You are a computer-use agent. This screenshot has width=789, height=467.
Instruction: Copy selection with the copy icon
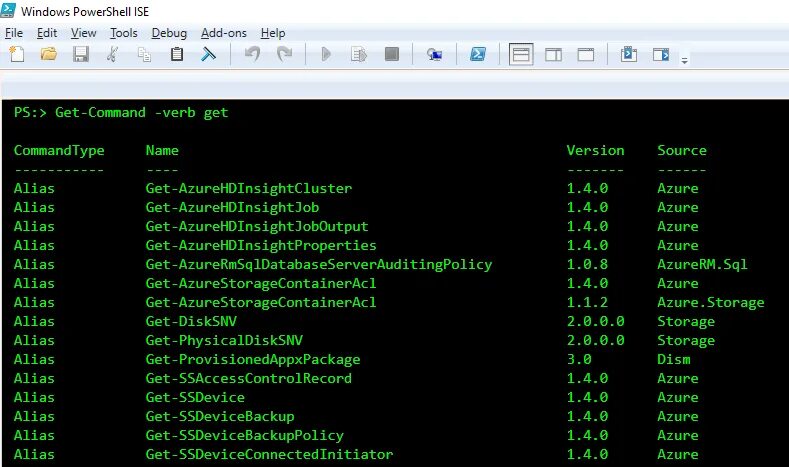[x=144, y=54]
